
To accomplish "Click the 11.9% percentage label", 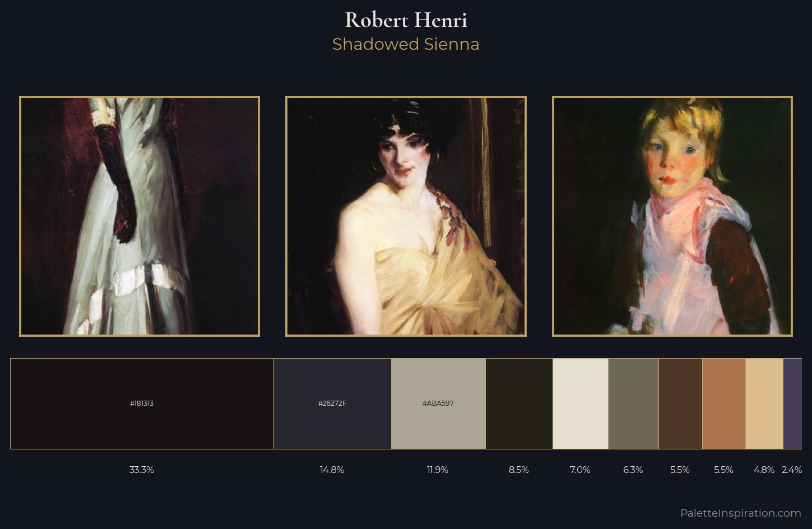I will (x=438, y=470).
